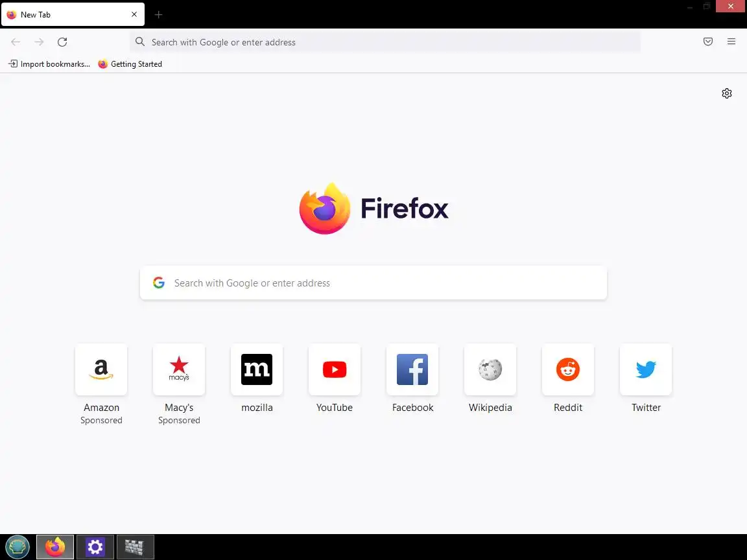Open the brick wall app in taskbar
This screenshot has height=560, width=747.
136,546
